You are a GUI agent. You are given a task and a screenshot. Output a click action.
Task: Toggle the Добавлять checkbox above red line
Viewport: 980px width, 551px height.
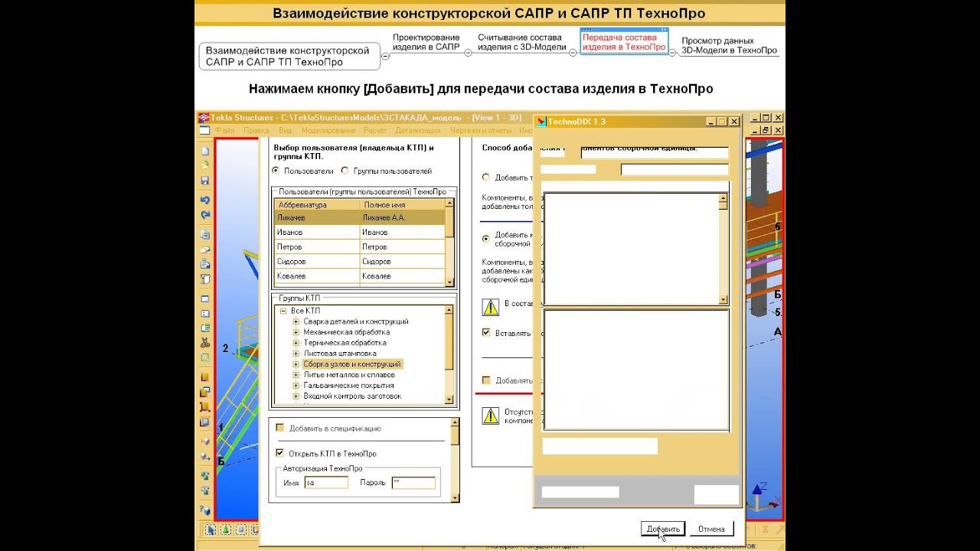click(485, 380)
